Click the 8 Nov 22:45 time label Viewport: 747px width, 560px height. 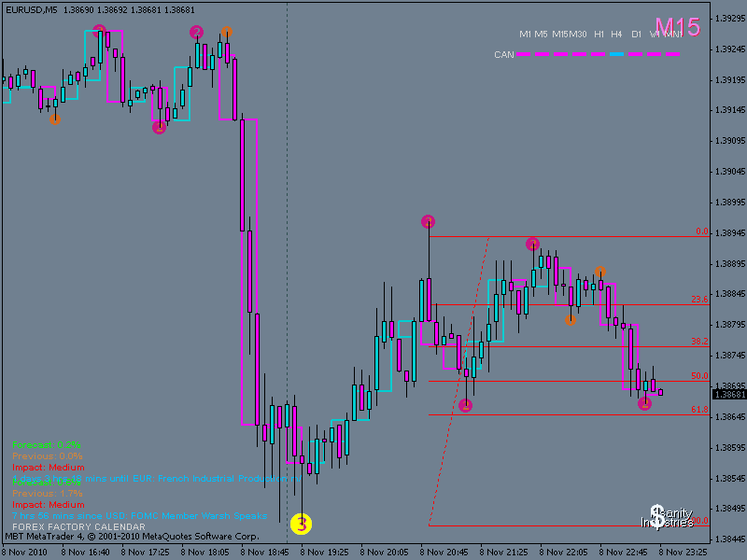[624, 553]
